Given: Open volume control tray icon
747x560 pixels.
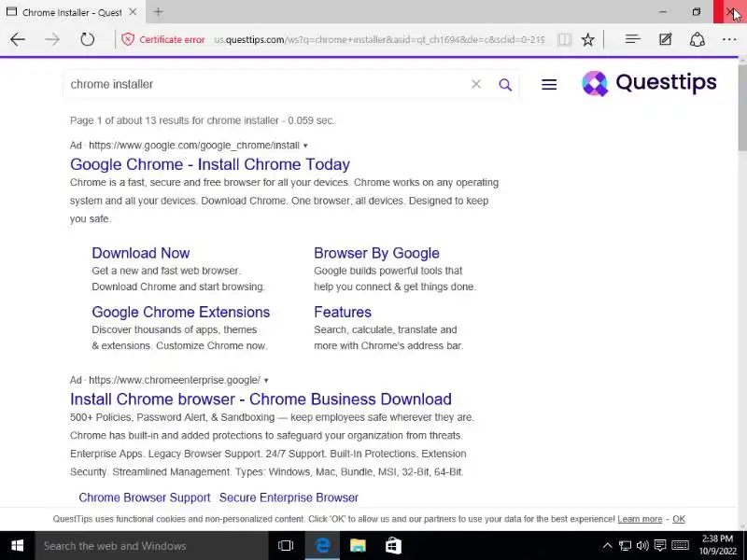Looking at the screenshot, I should point(642,546).
